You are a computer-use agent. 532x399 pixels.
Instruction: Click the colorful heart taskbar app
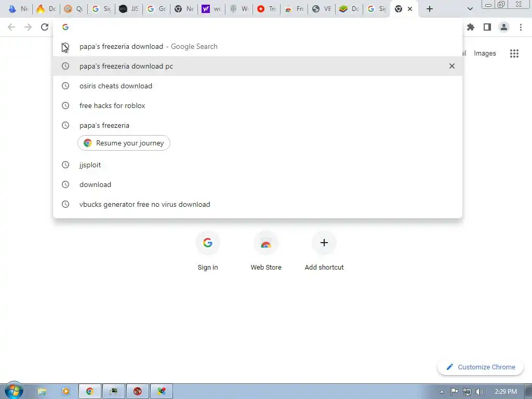[x=162, y=392]
